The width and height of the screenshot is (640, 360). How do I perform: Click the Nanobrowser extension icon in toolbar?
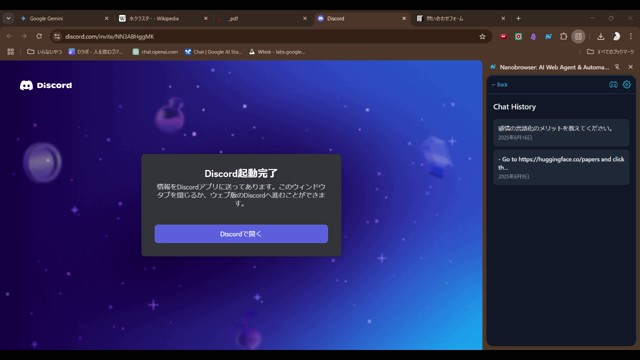point(548,37)
